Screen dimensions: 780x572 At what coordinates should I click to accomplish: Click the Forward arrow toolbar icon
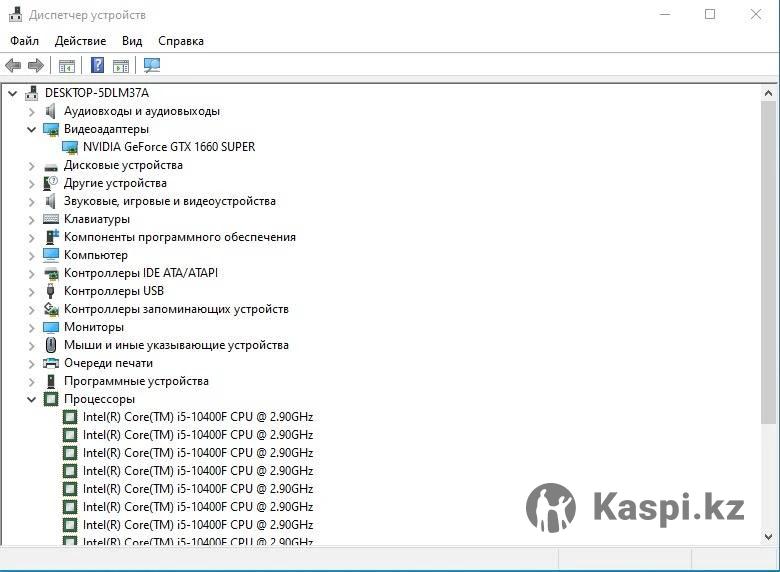(x=36, y=65)
